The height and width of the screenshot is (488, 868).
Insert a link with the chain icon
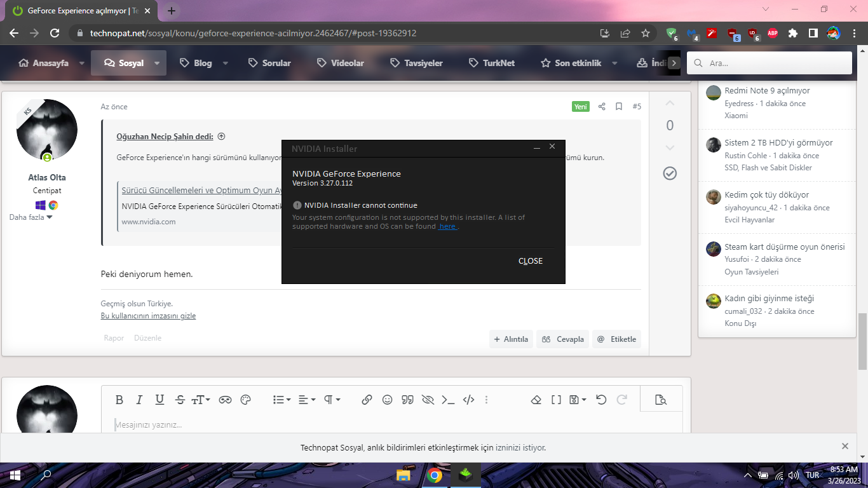pyautogui.click(x=367, y=400)
